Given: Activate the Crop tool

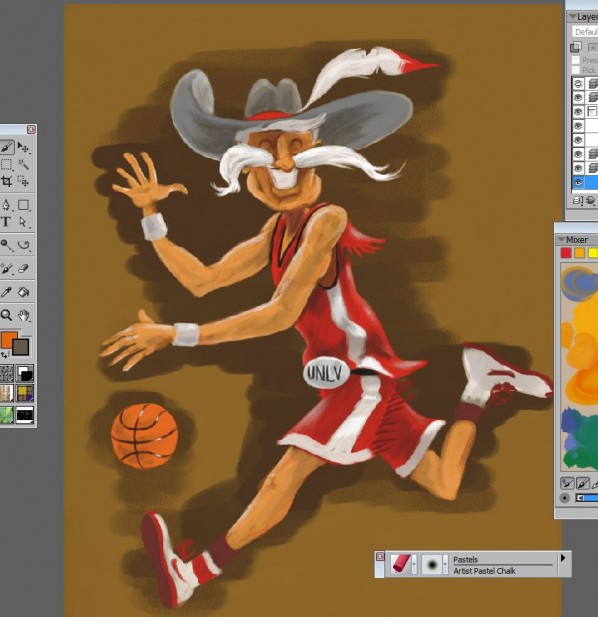Looking at the screenshot, I should 6,181.
